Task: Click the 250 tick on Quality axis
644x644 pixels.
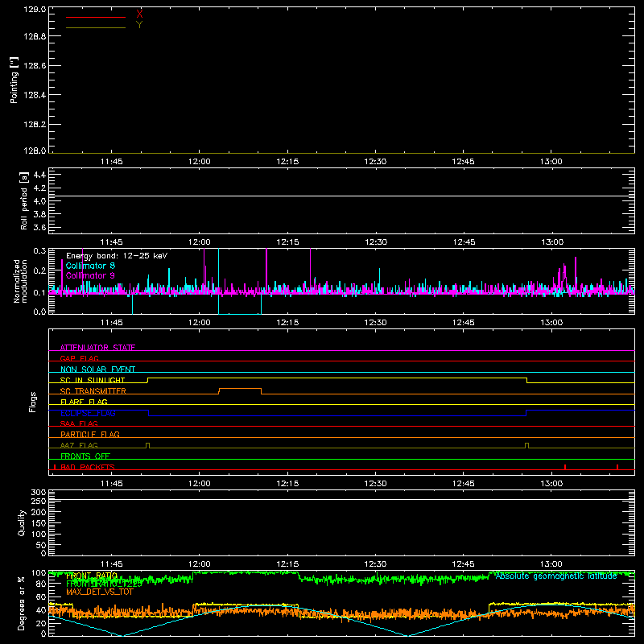Action: click(x=39, y=501)
